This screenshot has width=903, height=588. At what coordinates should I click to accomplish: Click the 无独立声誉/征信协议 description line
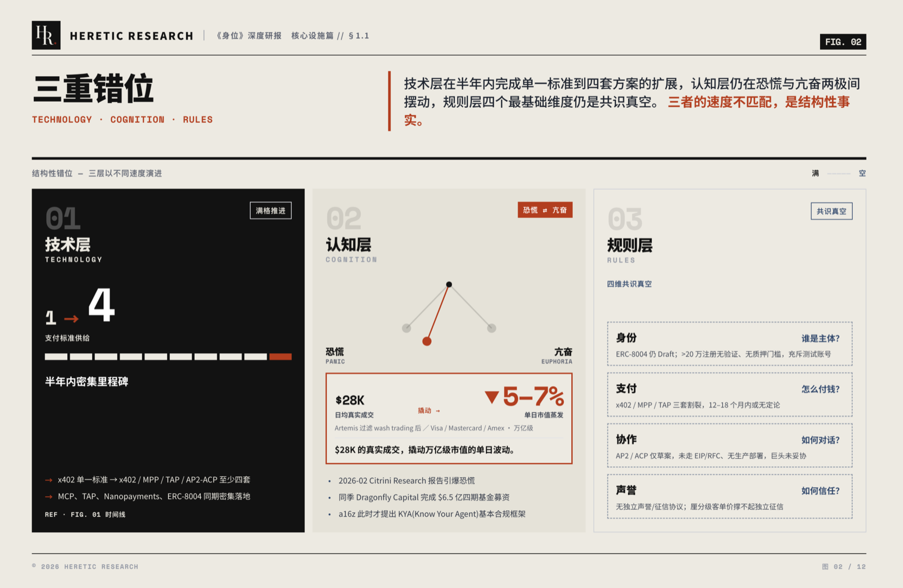[x=699, y=507]
